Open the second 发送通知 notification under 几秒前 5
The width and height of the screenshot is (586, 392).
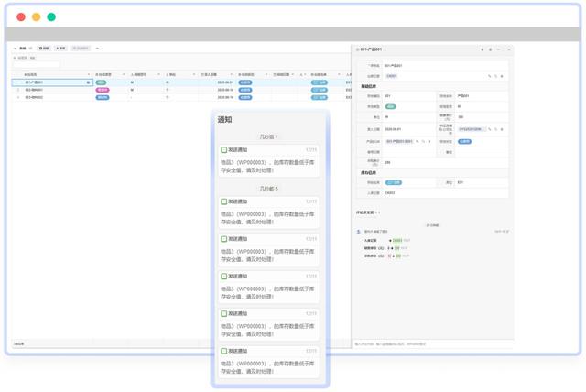click(x=268, y=249)
